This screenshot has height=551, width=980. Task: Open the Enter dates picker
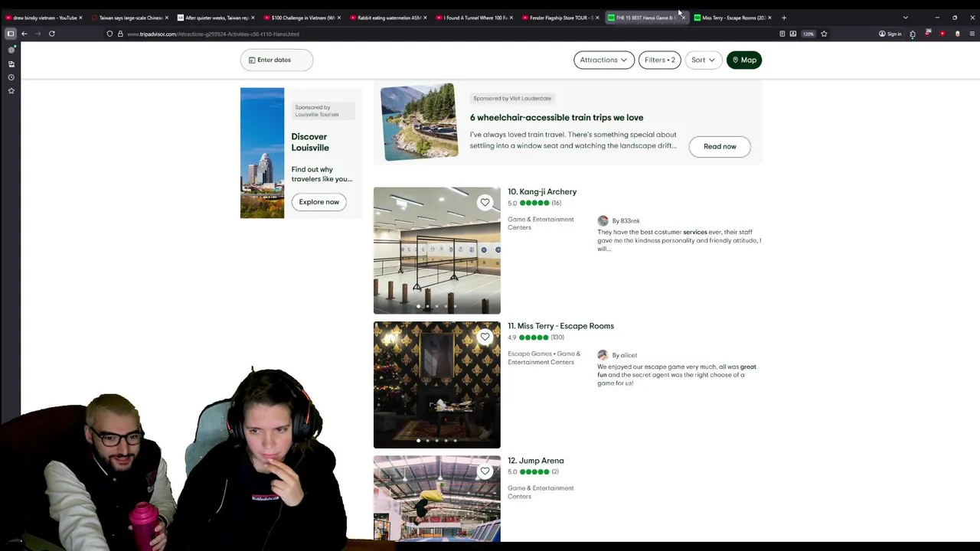point(276,60)
